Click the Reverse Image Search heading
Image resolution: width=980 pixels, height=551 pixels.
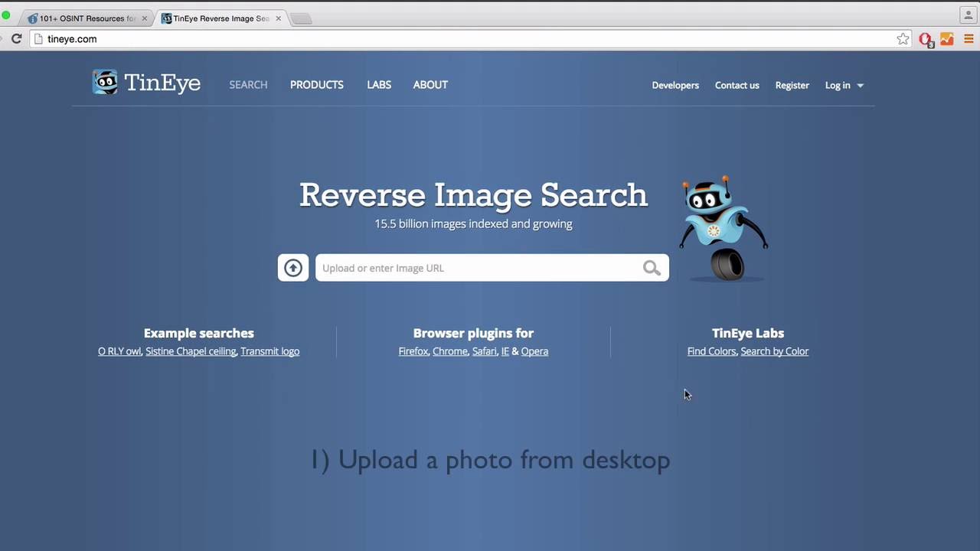click(473, 195)
